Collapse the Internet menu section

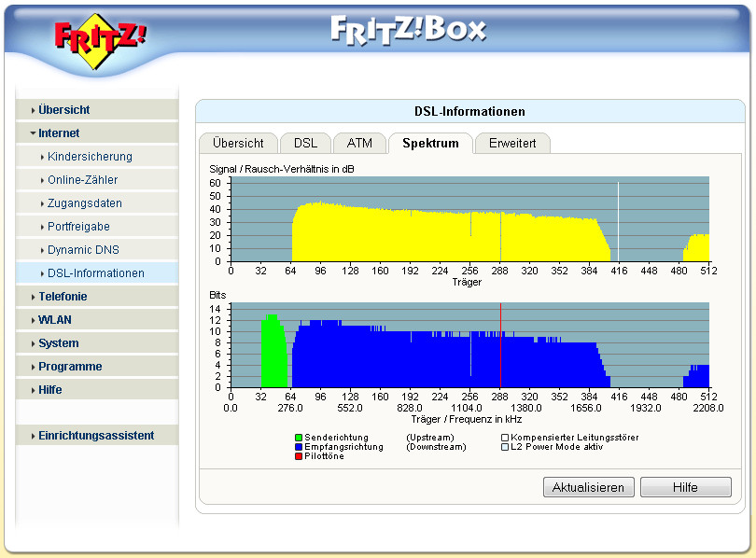tap(97, 133)
